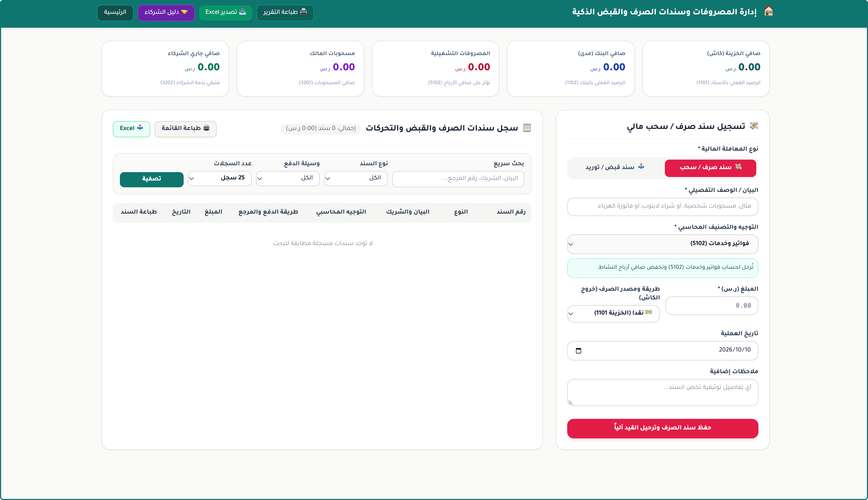
Task: Click the clipboard icon beside سجل سندات heading
Action: click(527, 127)
